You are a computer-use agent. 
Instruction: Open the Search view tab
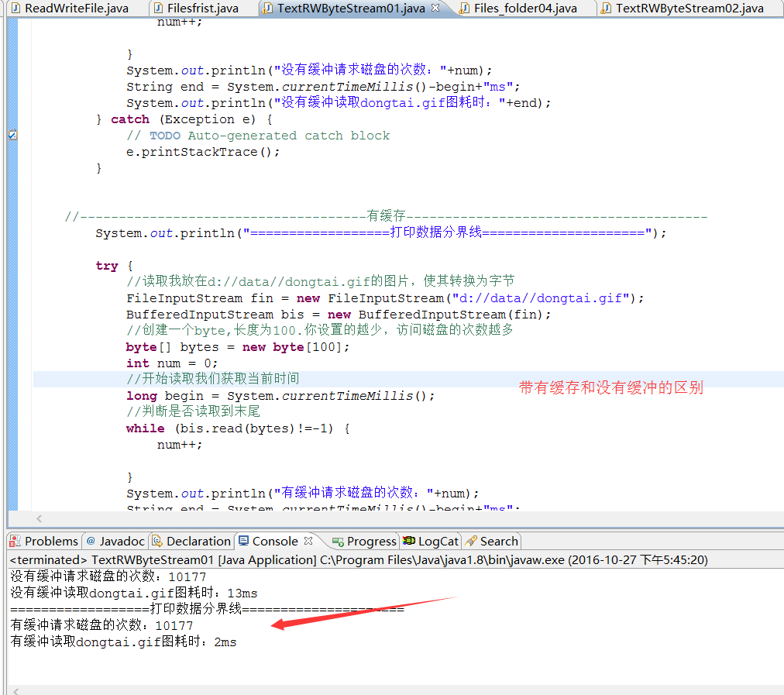(492, 541)
